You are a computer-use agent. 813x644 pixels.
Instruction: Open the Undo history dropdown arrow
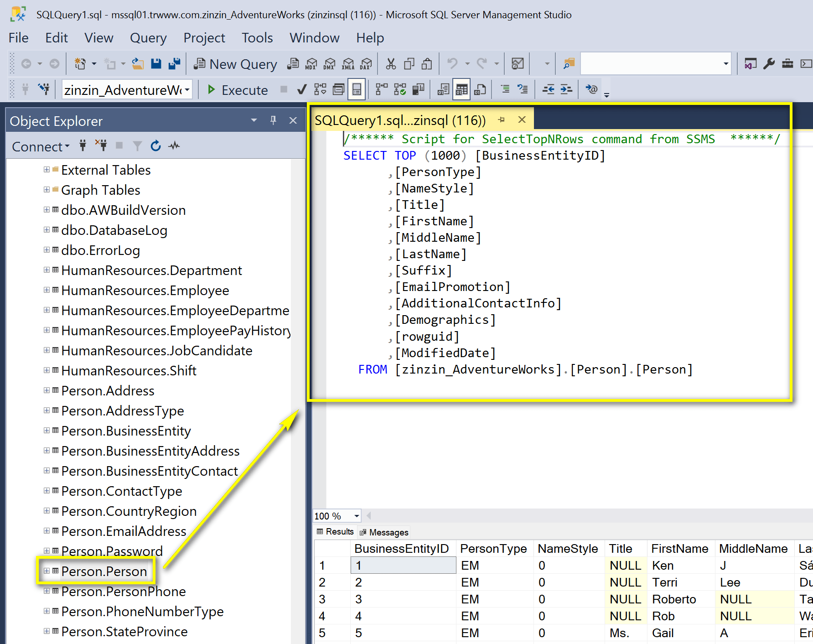point(467,64)
